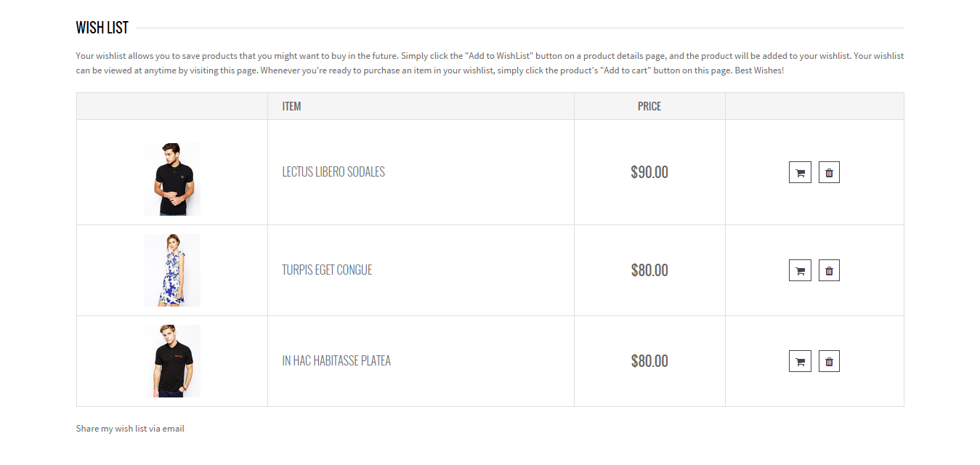The image size is (980, 465).
Task: Visit In Hac Habitasse Platea product link
Action: (336, 361)
